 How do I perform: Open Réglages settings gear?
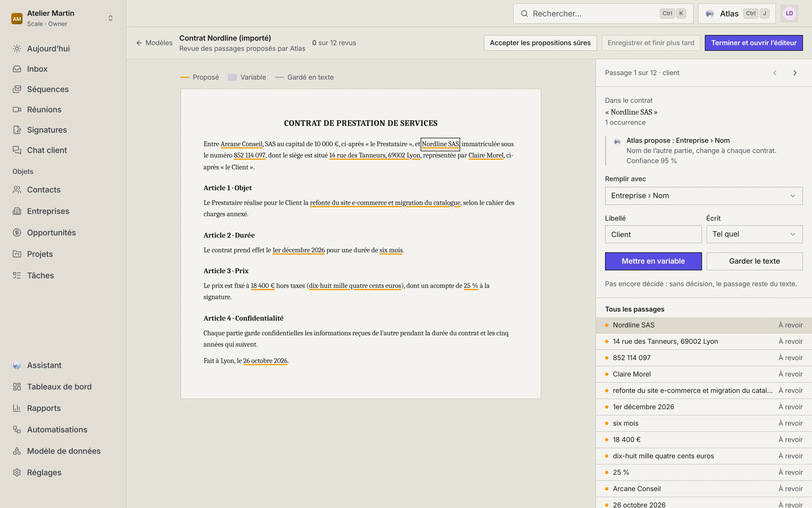click(x=17, y=472)
